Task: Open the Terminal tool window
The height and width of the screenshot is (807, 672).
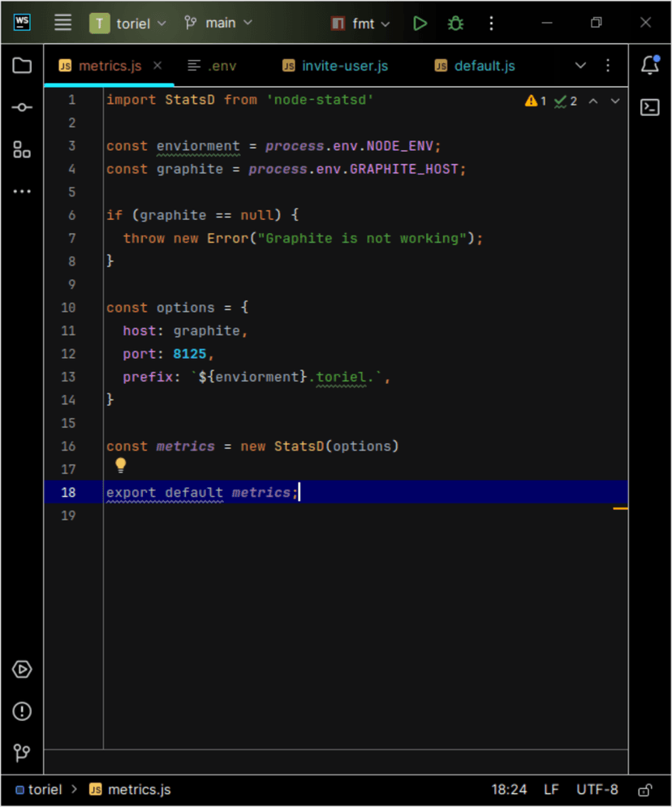Action: click(x=650, y=107)
